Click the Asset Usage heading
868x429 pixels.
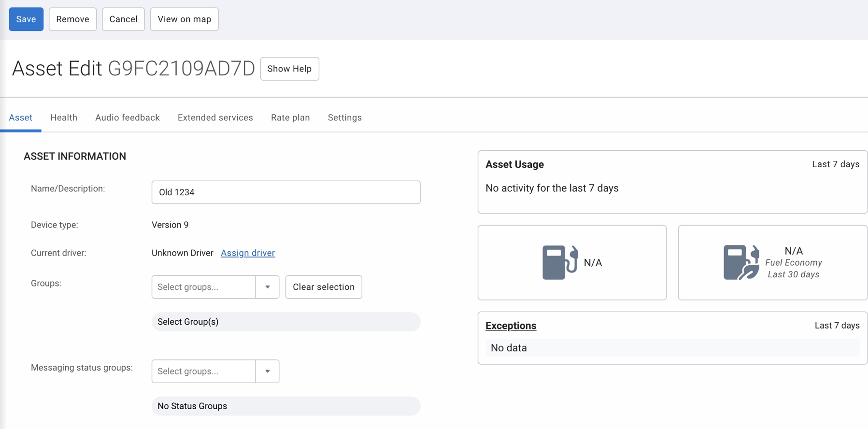pos(514,164)
